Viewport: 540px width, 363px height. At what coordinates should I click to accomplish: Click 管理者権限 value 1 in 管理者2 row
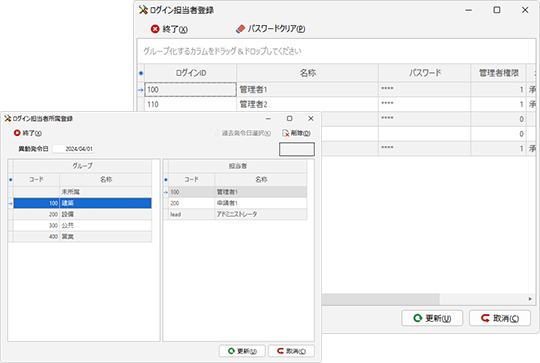[x=498, y=104]
